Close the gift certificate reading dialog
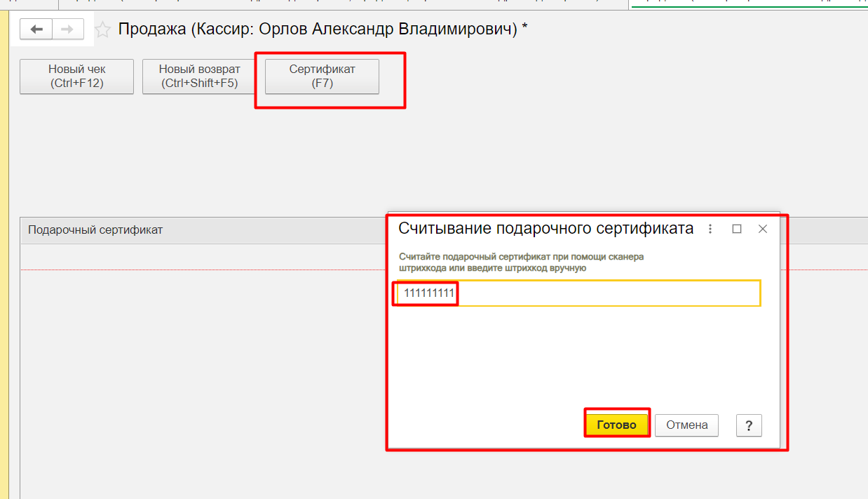Image resolution: width=868 pixels, height=499 pixels. pos(763,229)
